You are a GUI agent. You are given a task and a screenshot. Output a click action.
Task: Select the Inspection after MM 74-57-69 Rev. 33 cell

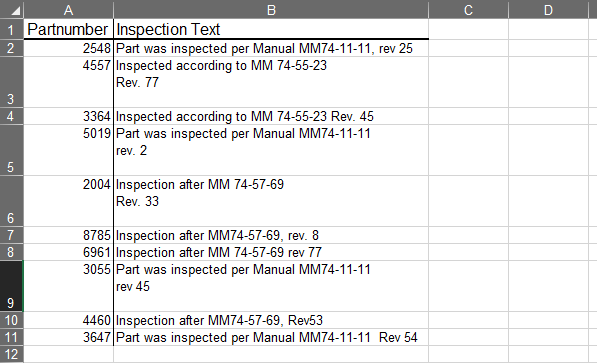click(271, 201)
